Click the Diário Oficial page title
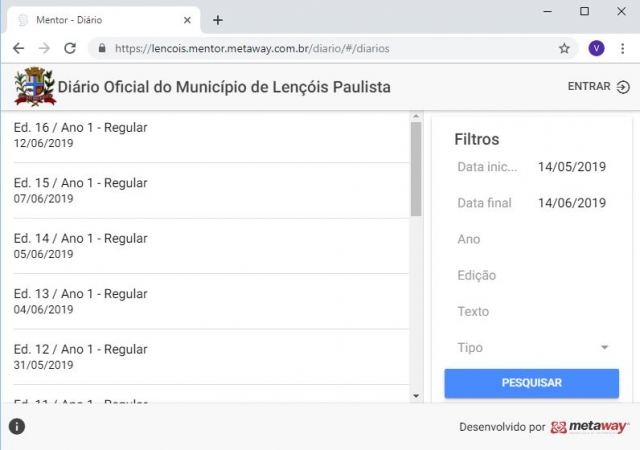The image size is (640, 450). click(x=224, y=87)
